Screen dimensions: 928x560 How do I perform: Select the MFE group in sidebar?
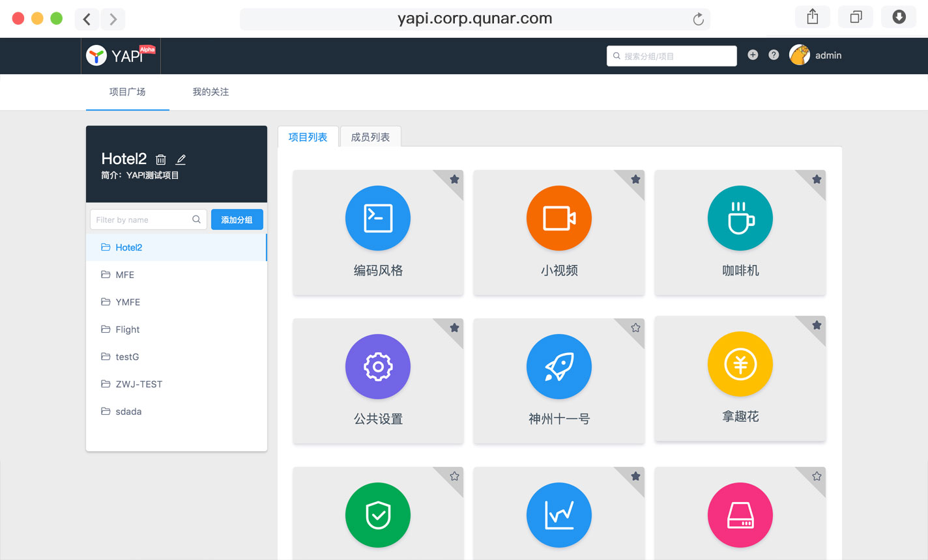(x=124, y=275)
